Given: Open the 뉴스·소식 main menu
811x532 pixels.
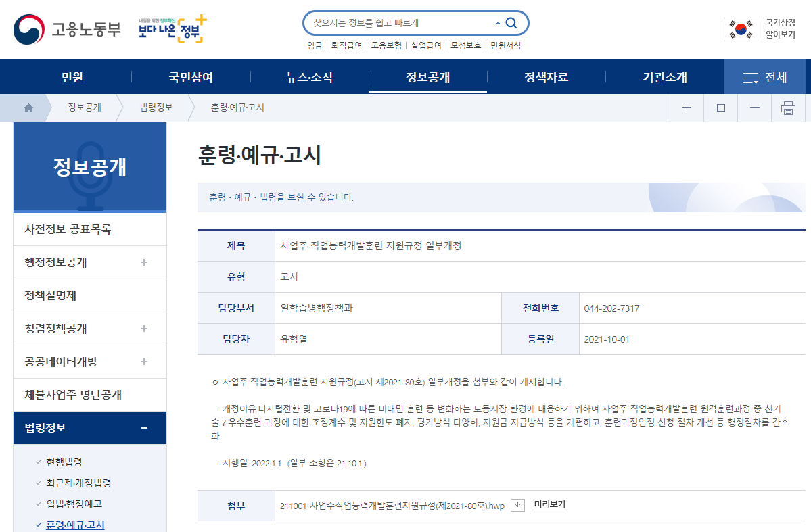Looking at the screenshot, I should tap(309, 78).
